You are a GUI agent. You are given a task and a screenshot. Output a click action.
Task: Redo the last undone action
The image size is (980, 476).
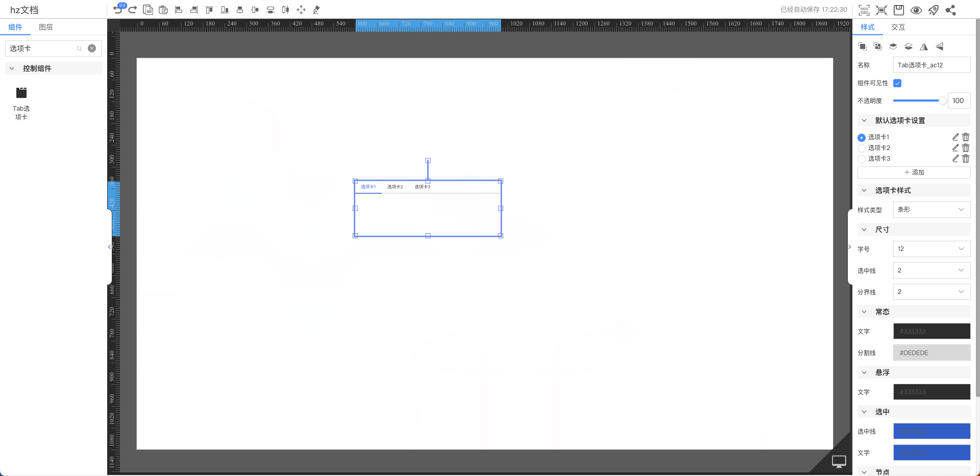[133, 10]
